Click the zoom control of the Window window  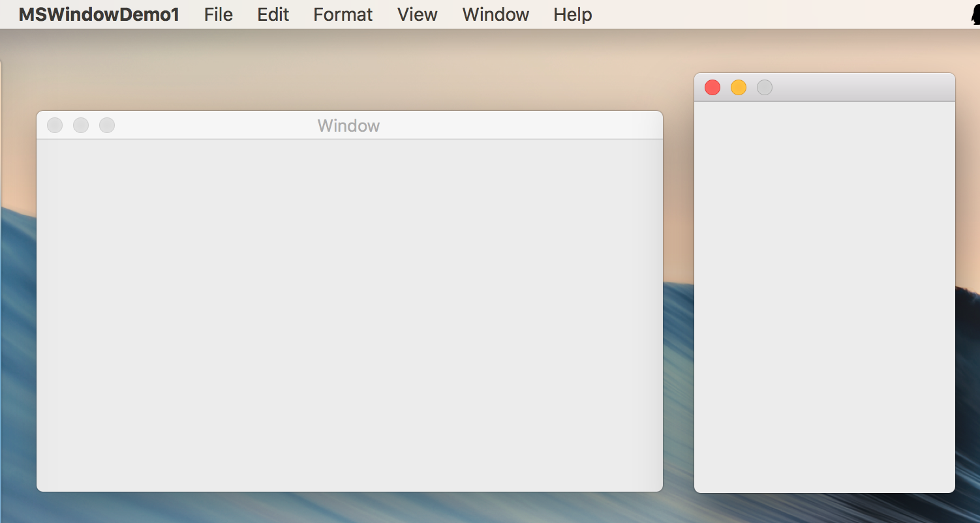tap(107, 125)
